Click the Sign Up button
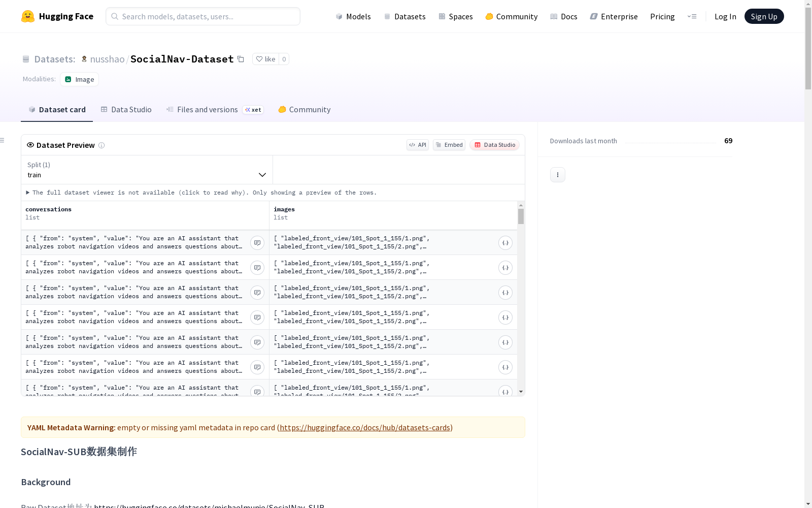 (x=764, y=16)
